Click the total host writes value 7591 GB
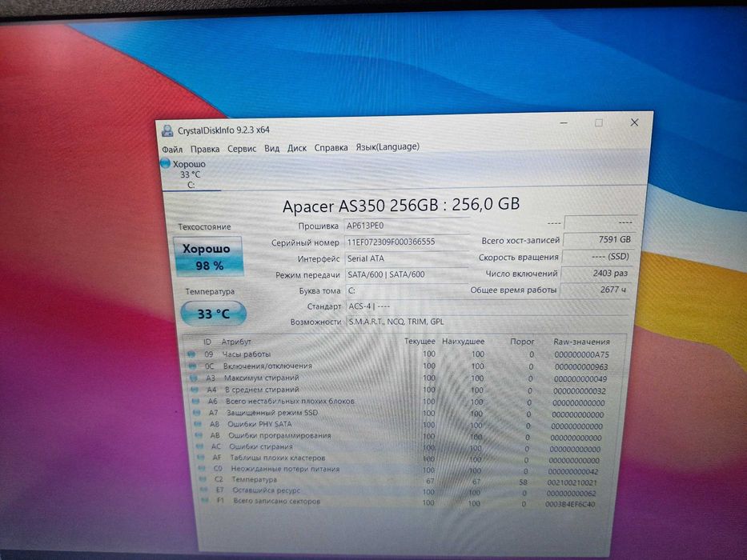This screenshot has height=560, width=747. point(598,239)
